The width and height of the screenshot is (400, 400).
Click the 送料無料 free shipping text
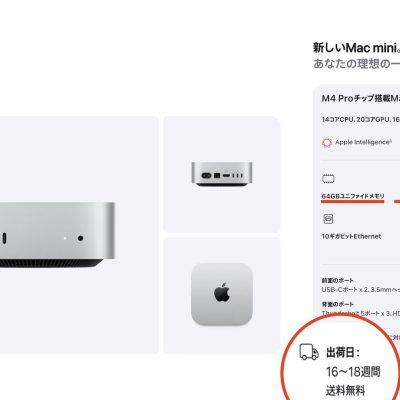click(x=345, y=390)
